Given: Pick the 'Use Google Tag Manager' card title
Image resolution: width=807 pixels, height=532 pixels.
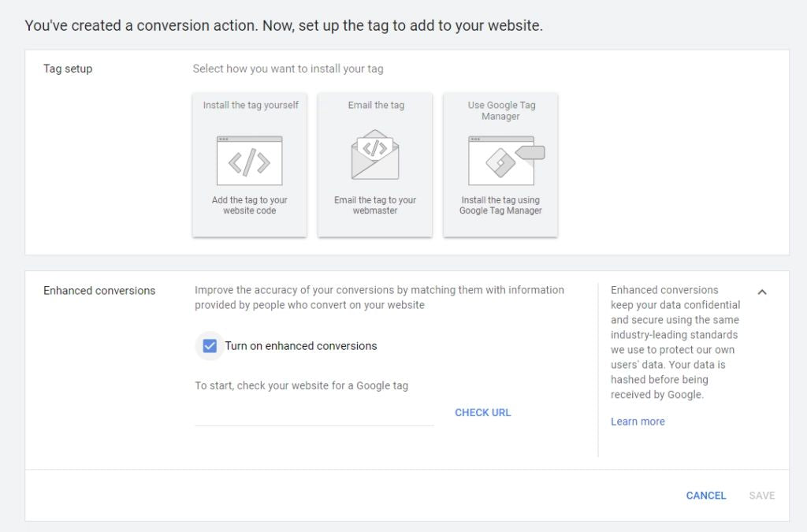Looking at the screenshot, I should pos(500,110).
